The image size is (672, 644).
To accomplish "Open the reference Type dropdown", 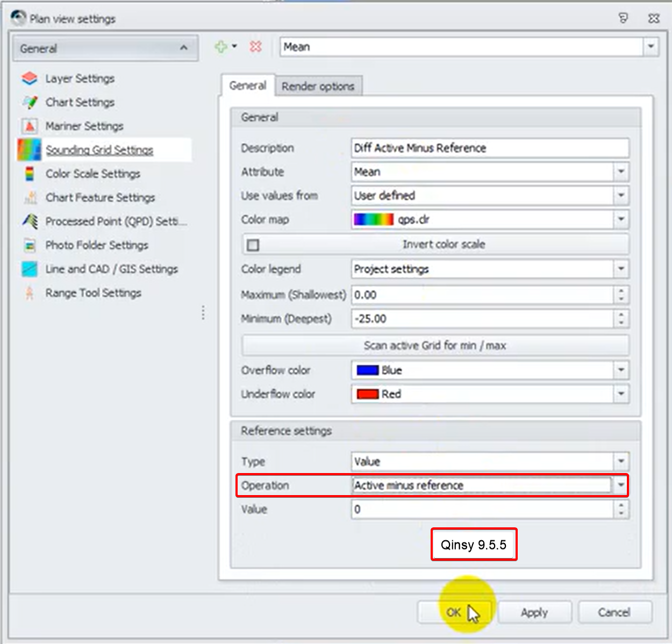I will pos(621,461).
